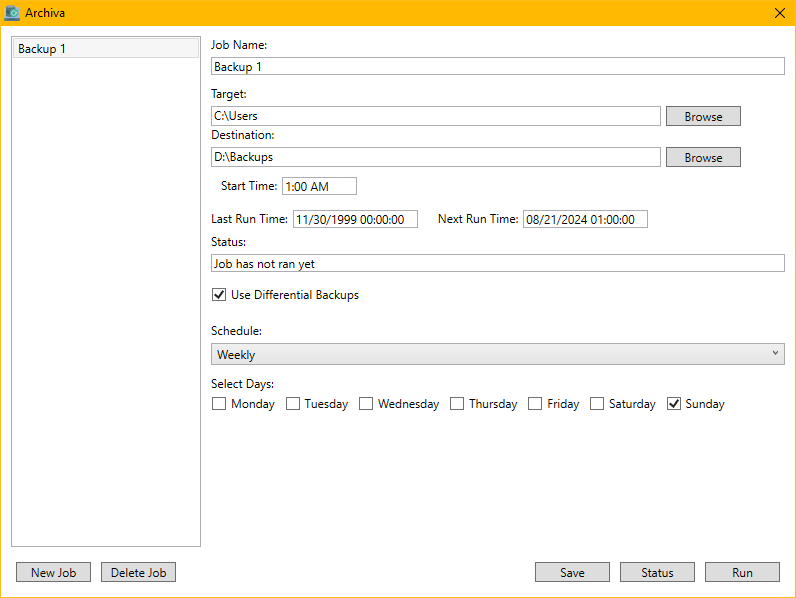The image size is (796, 598).
Task: Run the backup job now
Action: 742,572
